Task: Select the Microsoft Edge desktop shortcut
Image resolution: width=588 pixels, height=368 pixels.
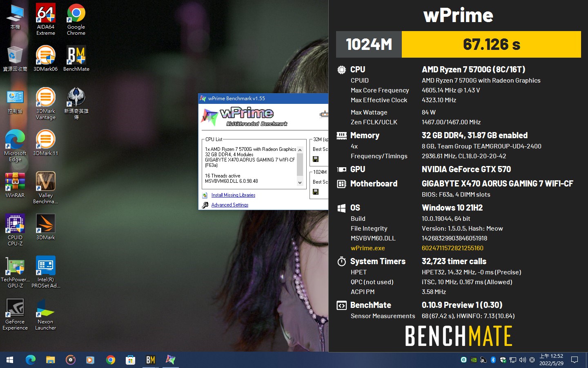Action: click(15, 146)
